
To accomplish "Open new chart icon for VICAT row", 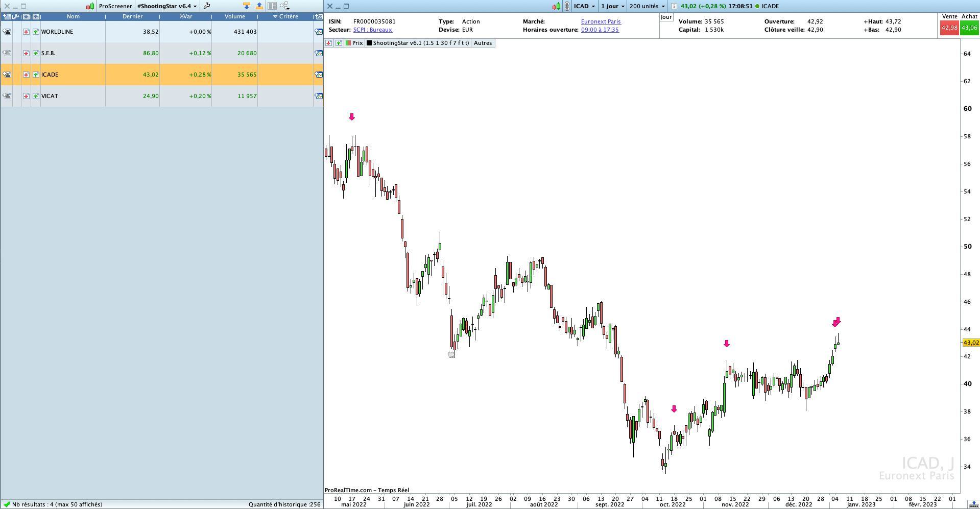I will coord(319,96).
